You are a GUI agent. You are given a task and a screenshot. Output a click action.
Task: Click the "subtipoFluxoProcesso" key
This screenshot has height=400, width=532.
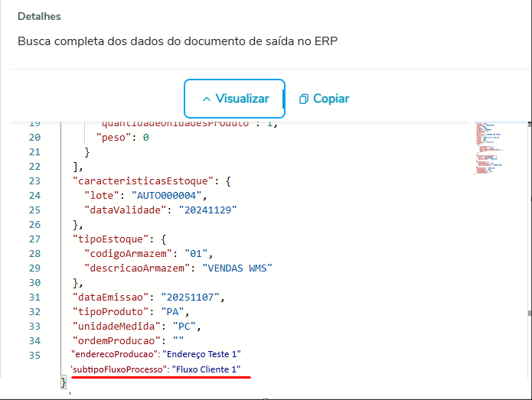coord(119,369)
